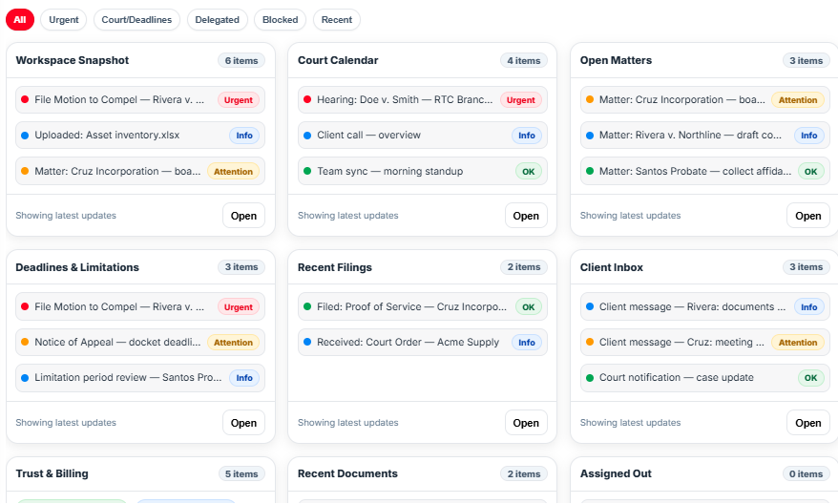Open the Court Calendar card
The height and width of the screenshot is (504, 838).
(526, 216)
